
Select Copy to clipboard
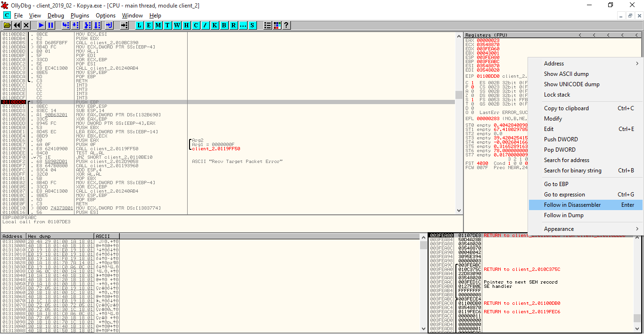point(585,108)
